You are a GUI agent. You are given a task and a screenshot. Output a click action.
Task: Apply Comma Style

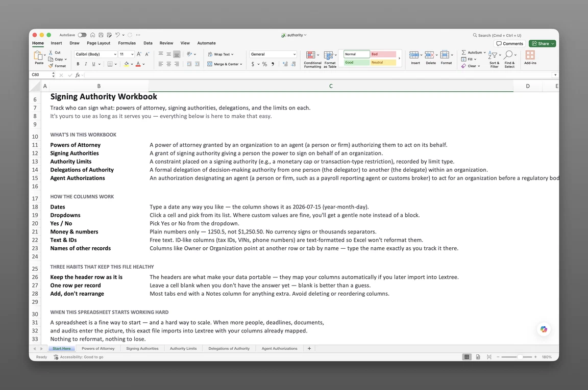click(x=273, y=64)
